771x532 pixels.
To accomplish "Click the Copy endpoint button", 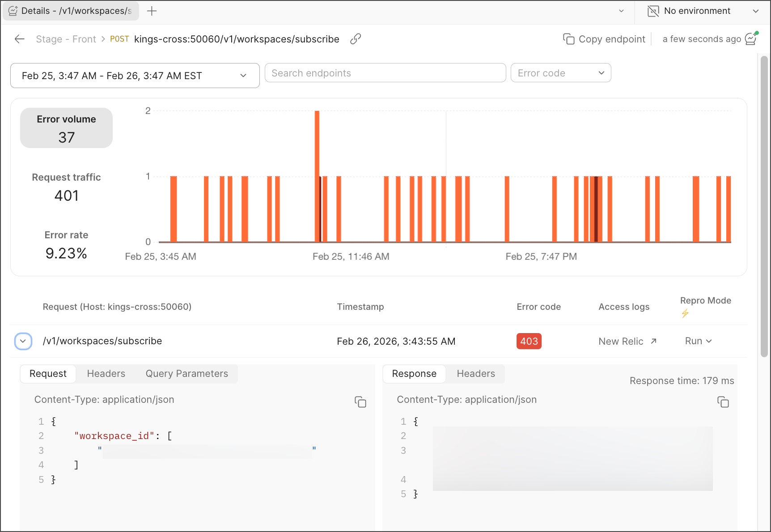I will 604,39.
